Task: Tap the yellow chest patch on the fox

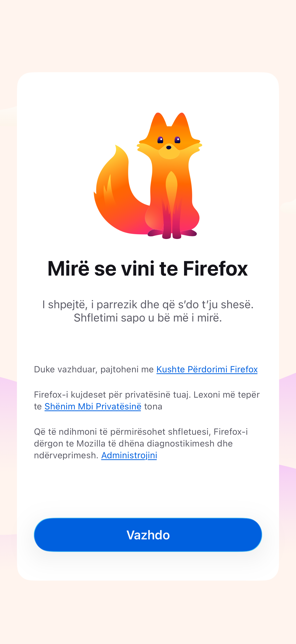Action: click(171, 190)
